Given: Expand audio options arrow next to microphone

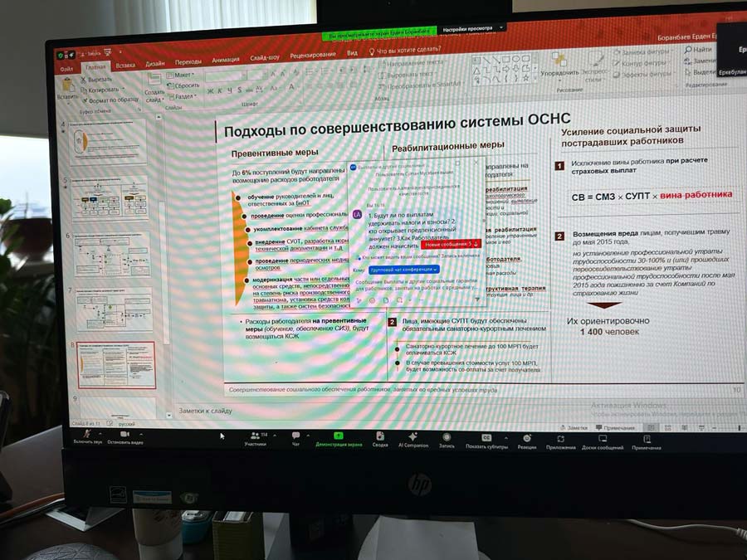Looking at the screenshot, I should (100, 434).
